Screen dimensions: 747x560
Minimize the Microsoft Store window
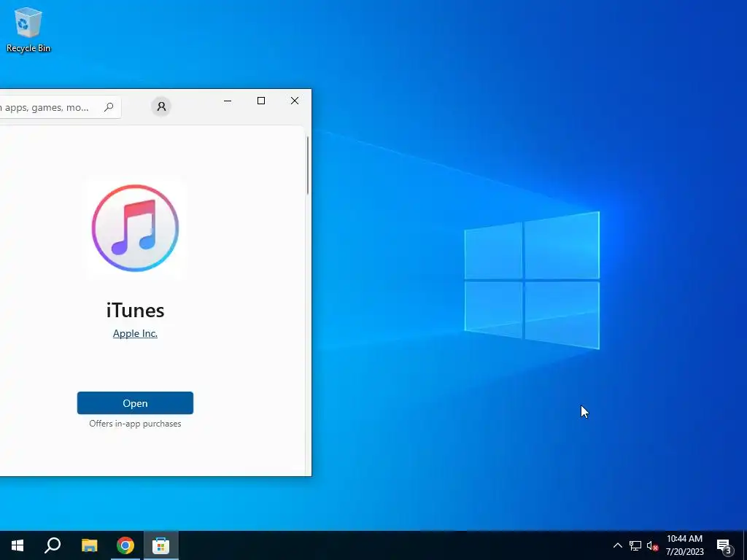coord(228,101)
